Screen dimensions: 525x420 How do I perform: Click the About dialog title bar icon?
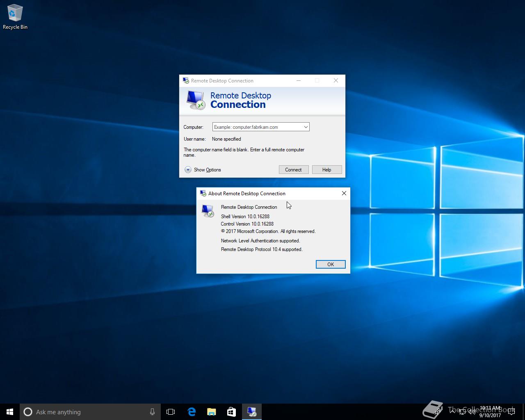(203, 193)
